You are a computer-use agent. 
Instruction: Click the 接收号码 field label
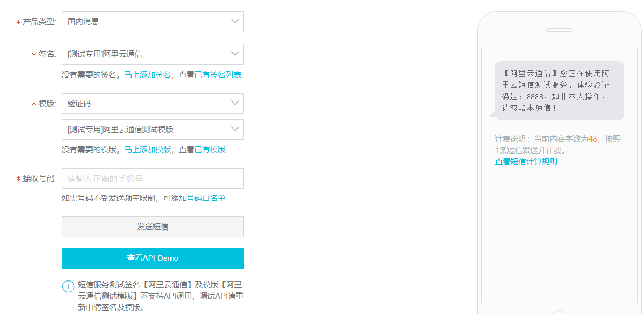click(39, 178)
